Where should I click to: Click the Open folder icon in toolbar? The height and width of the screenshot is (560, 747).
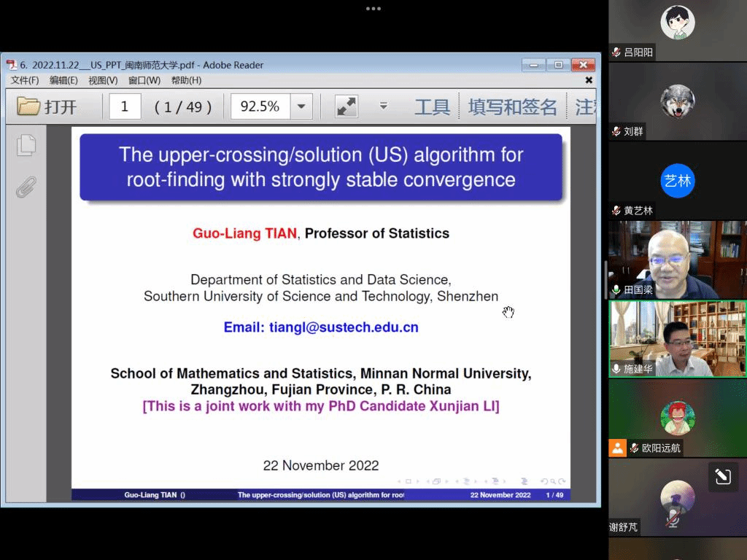28,106
